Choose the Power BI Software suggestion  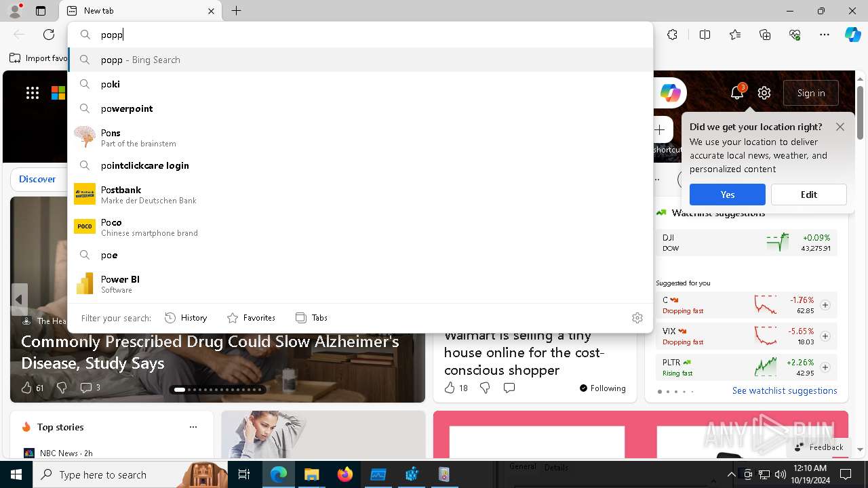[360, 284]
